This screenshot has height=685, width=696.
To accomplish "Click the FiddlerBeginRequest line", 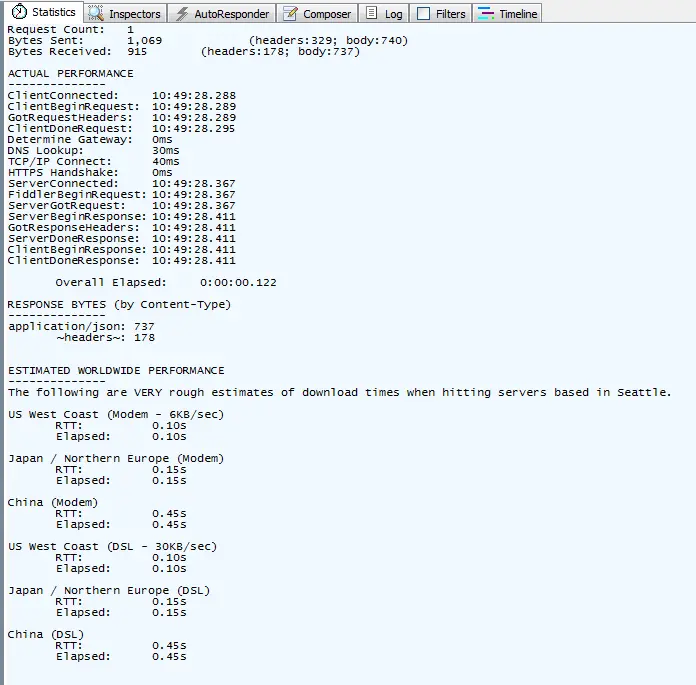I will (122, 194).
